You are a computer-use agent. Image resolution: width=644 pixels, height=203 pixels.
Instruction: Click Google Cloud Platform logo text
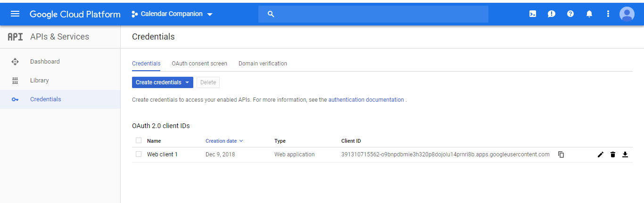pyautogui.click(x=75, y=14)
